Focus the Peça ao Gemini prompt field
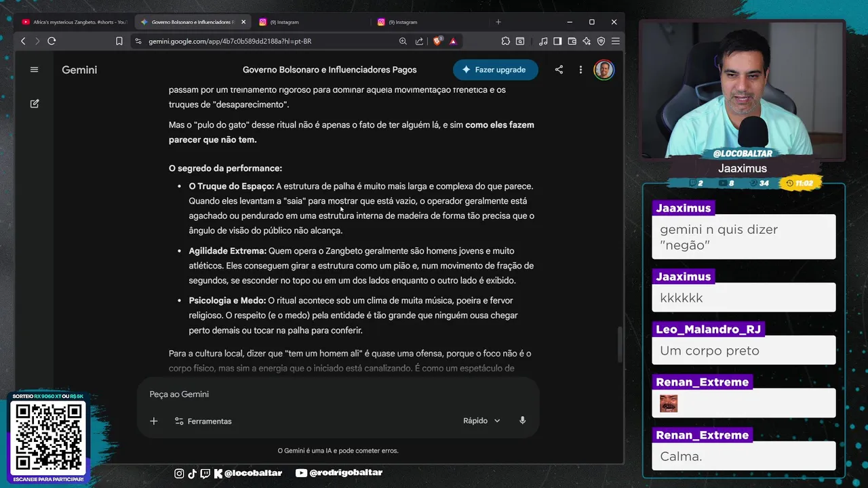 (338, 394)
